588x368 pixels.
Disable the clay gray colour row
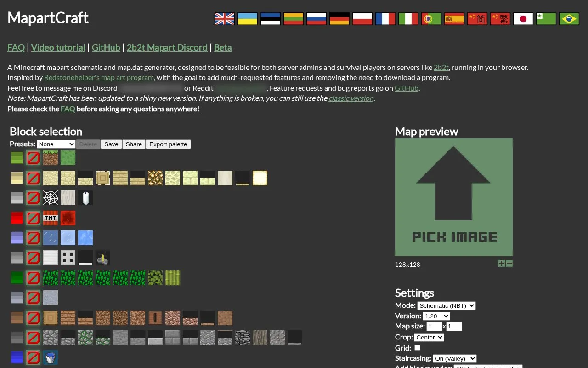33,298
